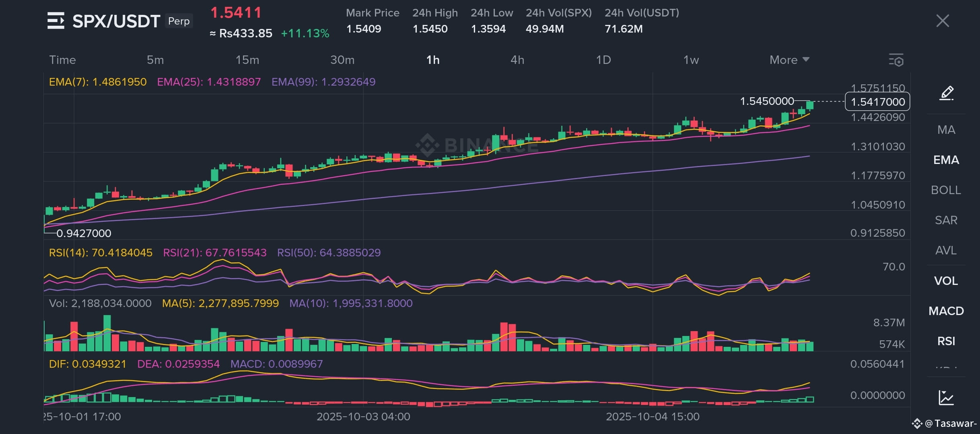
Task: Click the +11.13% change value
Action: (x=305, y=33)
